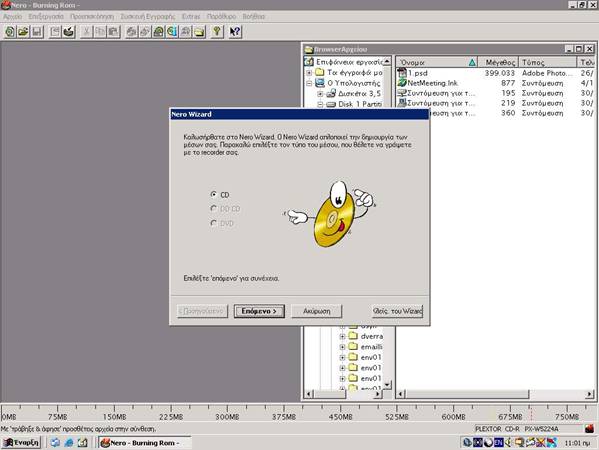The width and height of the screenshot is (599, 450).
Task: Click the Save floppy disk icon
Action: coord(37,31)
